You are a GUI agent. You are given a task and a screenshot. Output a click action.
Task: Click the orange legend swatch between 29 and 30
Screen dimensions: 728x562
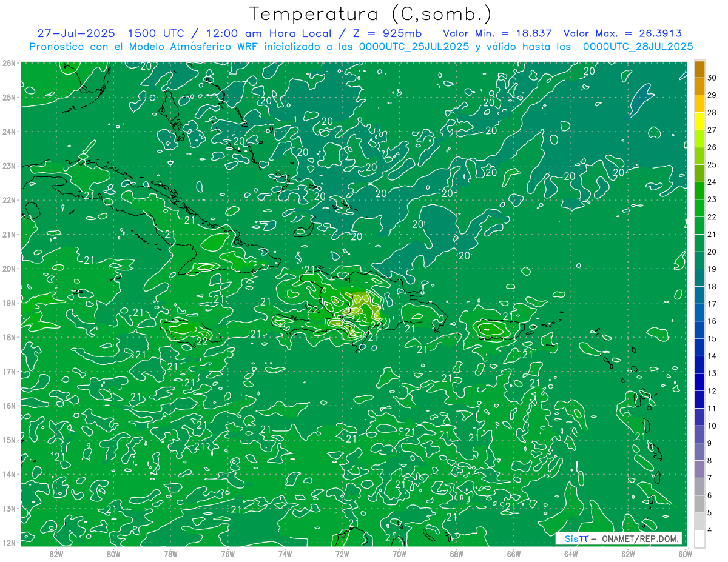pyautogui.click(x=699, y=87)
